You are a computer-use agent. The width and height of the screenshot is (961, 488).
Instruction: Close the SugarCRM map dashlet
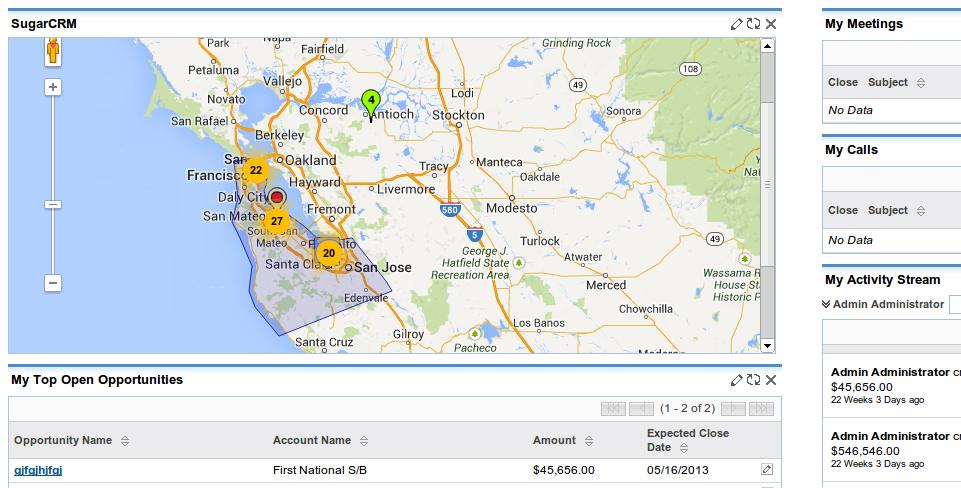771,24
